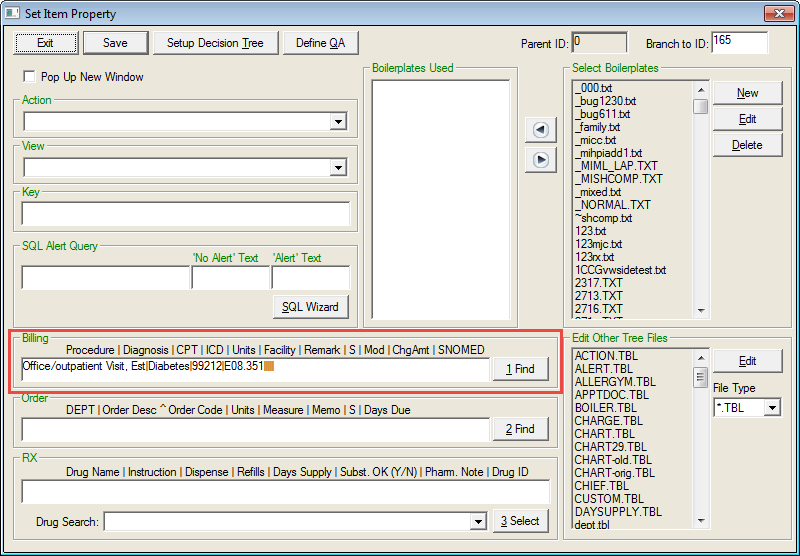Viewport: 800px width, 556px height.
Task: Click the 1 Find billing button
Action: click(x=520, y=369)
